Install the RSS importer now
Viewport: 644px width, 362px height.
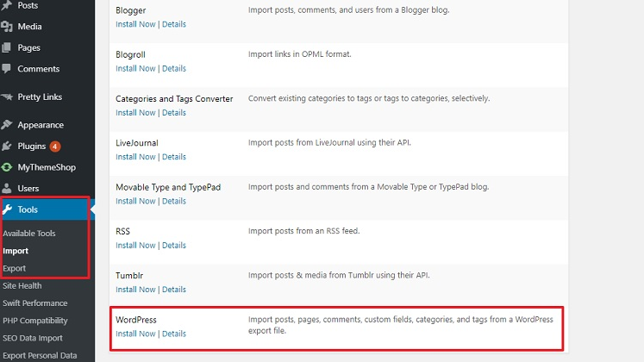pos(135,245)
